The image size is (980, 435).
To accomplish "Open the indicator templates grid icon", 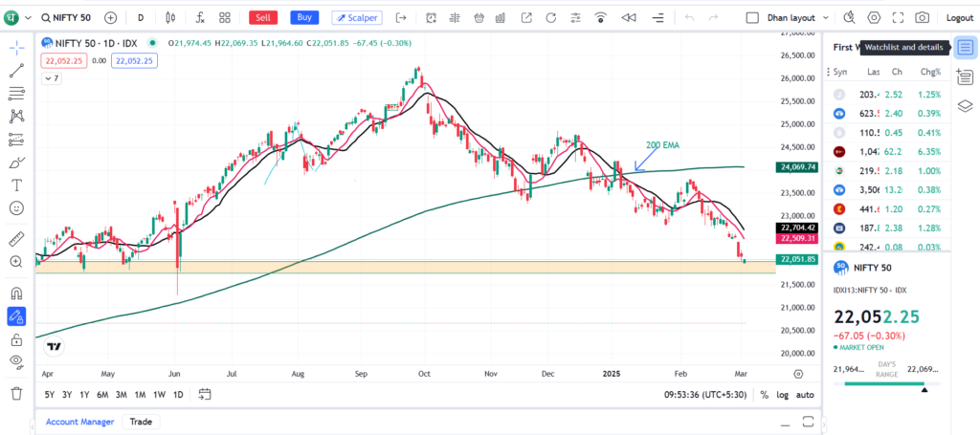I will 225,17.
